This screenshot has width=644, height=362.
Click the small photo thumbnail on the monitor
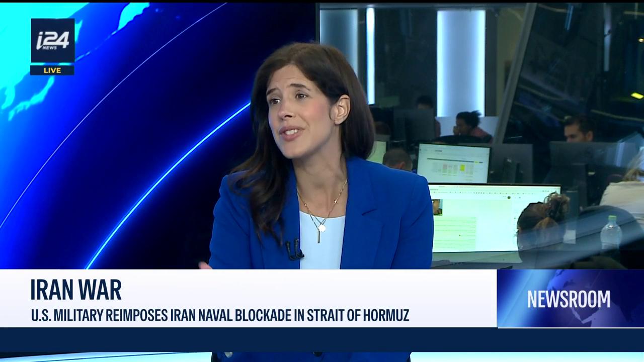[437, 207]
